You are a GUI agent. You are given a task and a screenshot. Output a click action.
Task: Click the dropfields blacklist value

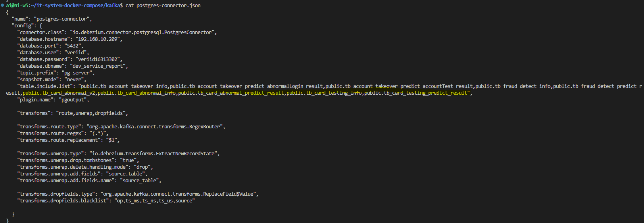[154, 201]
